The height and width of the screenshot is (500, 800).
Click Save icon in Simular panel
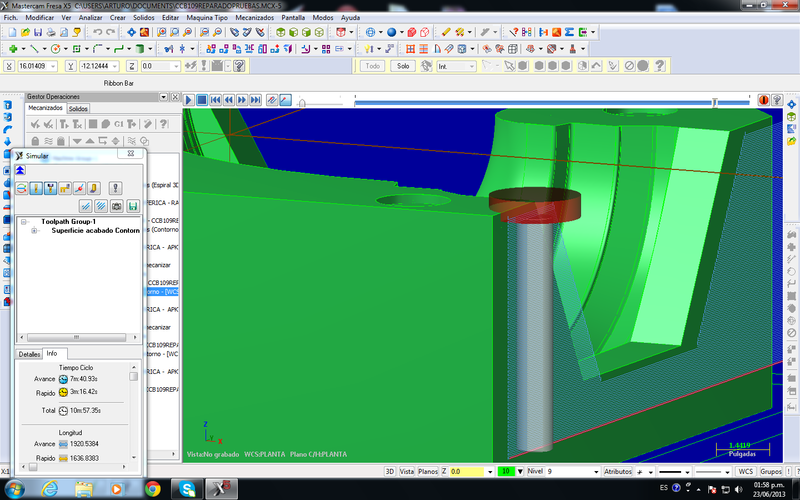point(132,205)
